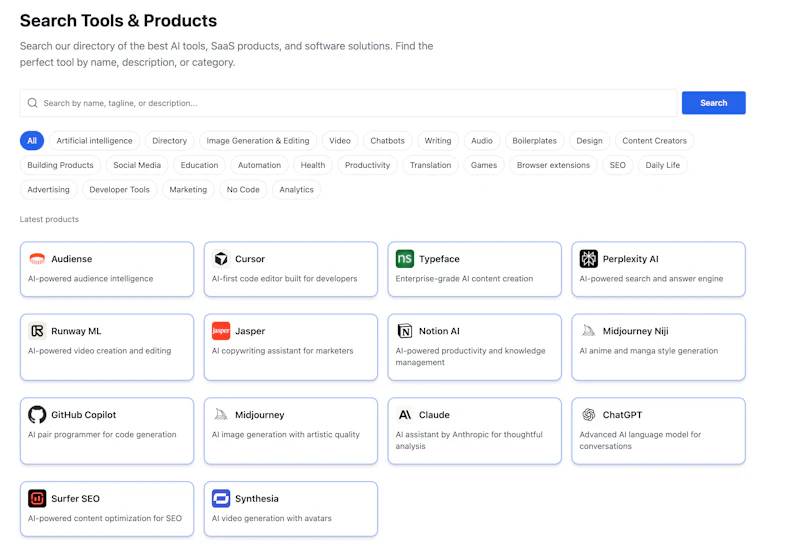Choose the Productivity filter

367,165
